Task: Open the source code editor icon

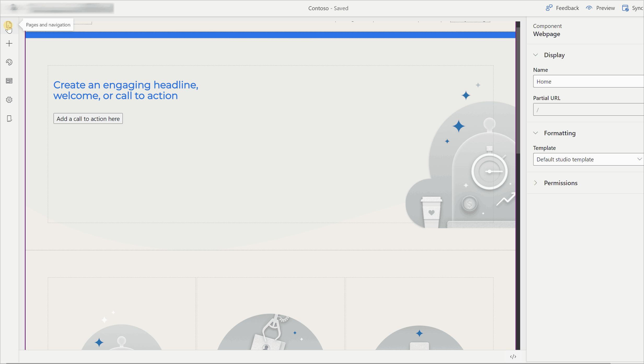Action: (x=513, y=357)
